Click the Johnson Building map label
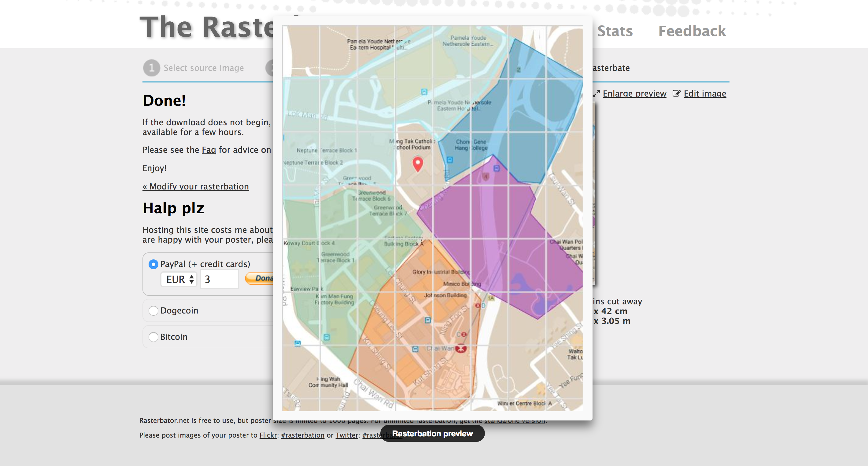 [x=445, y=295]
